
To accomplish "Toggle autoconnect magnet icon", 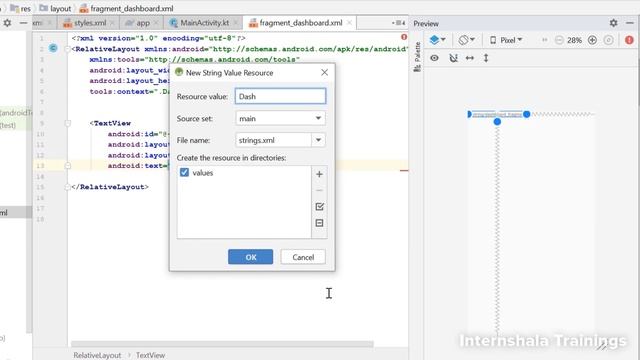I will 453,58.
